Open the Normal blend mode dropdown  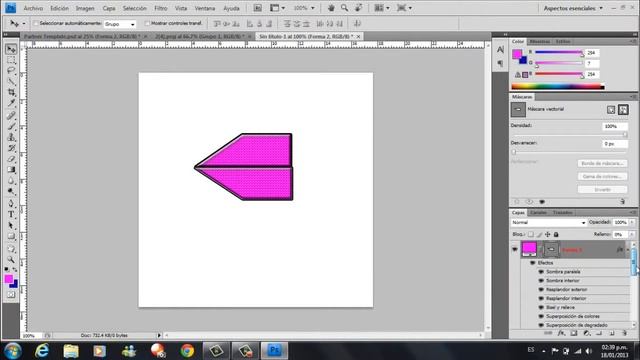tap(548, 222)
